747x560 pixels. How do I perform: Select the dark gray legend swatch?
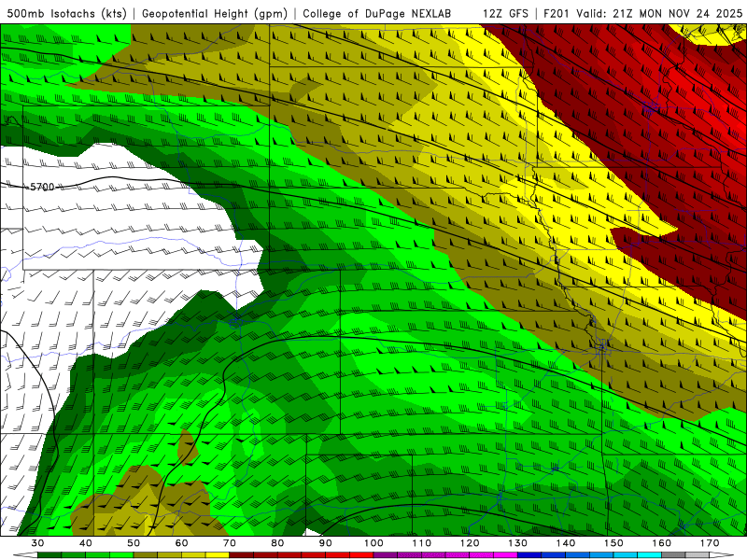pyautogui.click(x=673, y=555)
